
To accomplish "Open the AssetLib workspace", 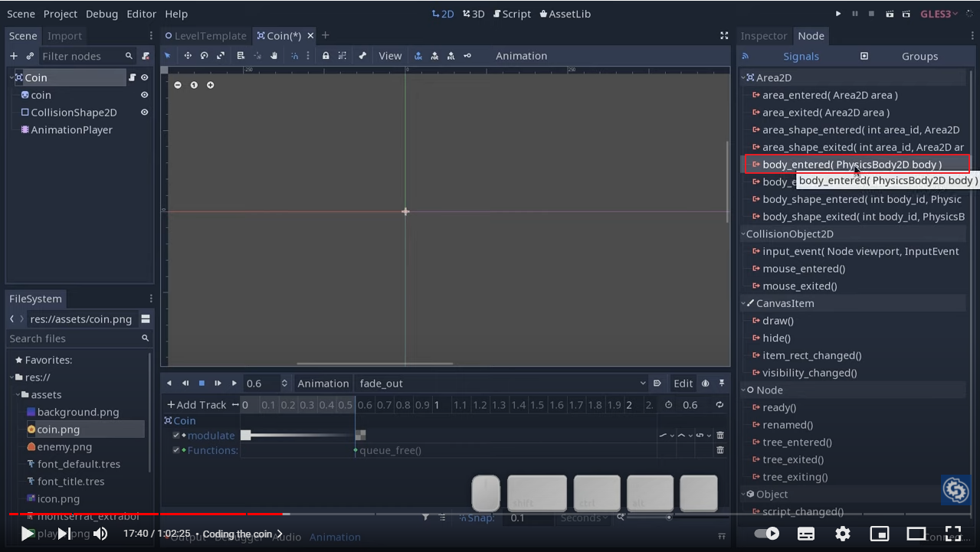I will (x=565, y=14).
